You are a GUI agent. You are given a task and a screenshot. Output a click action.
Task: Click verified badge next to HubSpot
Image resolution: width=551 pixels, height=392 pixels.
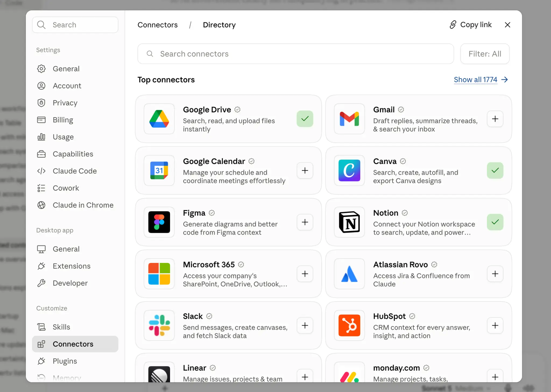pyautogui.click(x=412, y=316)
